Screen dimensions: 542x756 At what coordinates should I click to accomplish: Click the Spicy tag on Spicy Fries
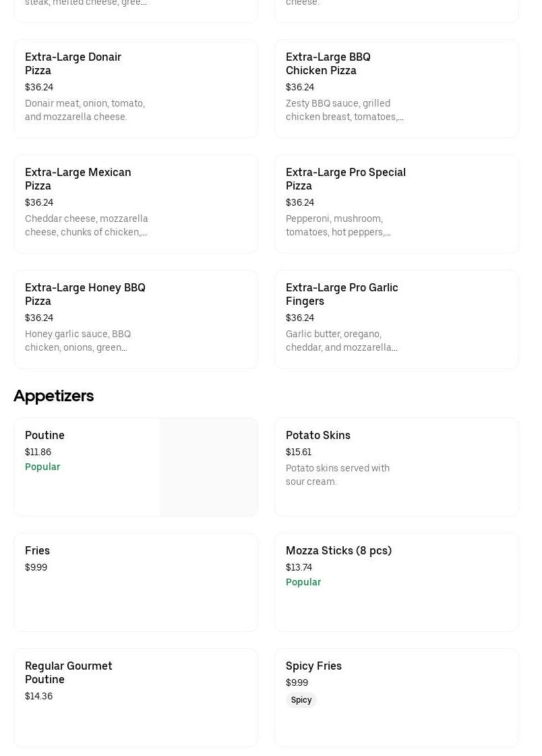tap(301, 700)
